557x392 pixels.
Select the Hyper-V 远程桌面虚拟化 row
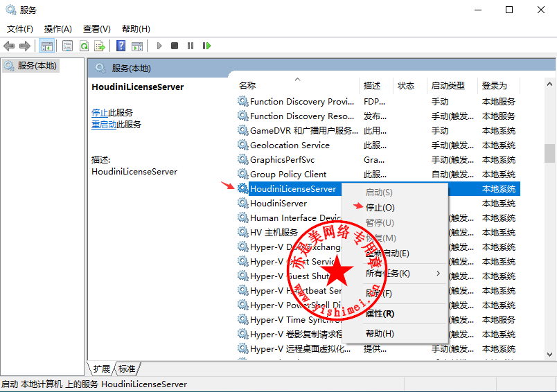pos(378,349)
